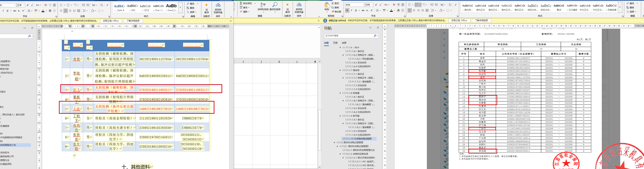Apply yellow highlight color in right Word
This screenshot has height=169, width=644.
tap(384, 11)
